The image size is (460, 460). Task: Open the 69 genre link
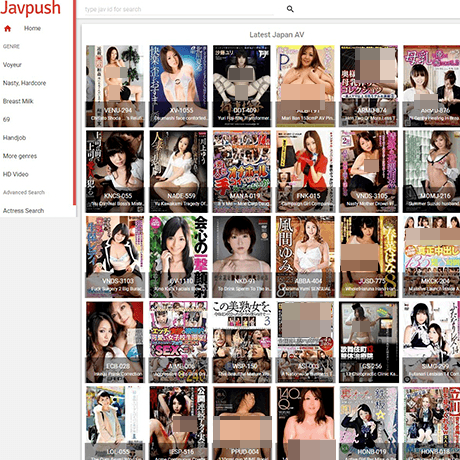tap(6, 120)
